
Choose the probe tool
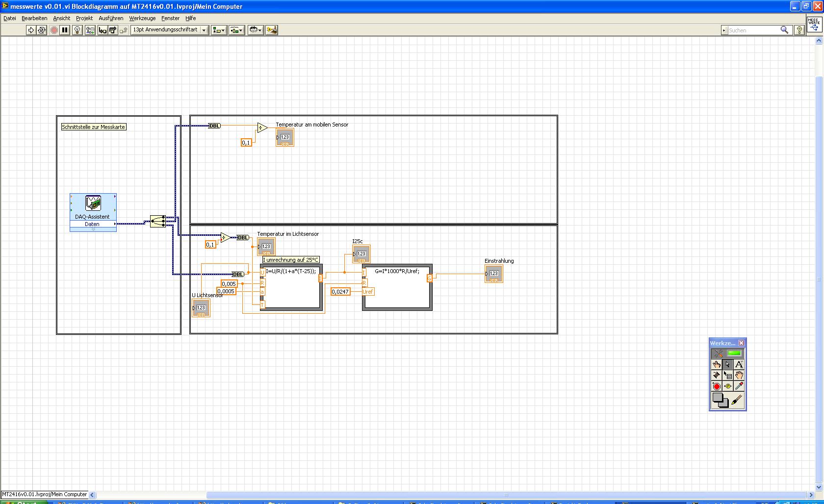[728, 386]
